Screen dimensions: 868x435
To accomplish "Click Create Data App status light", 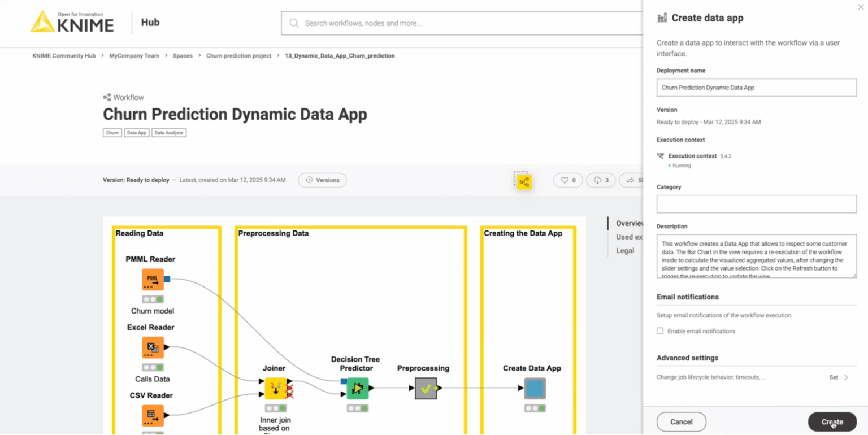I will pos(535,408).
